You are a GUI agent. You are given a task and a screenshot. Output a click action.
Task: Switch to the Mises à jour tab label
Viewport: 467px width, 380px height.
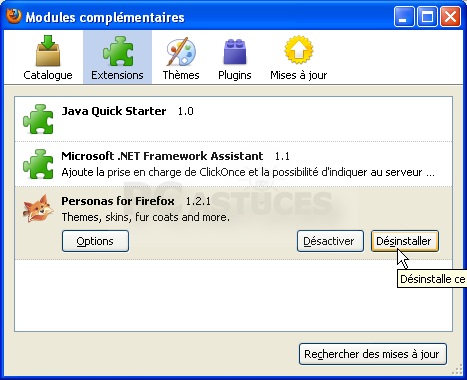[299, 75]
